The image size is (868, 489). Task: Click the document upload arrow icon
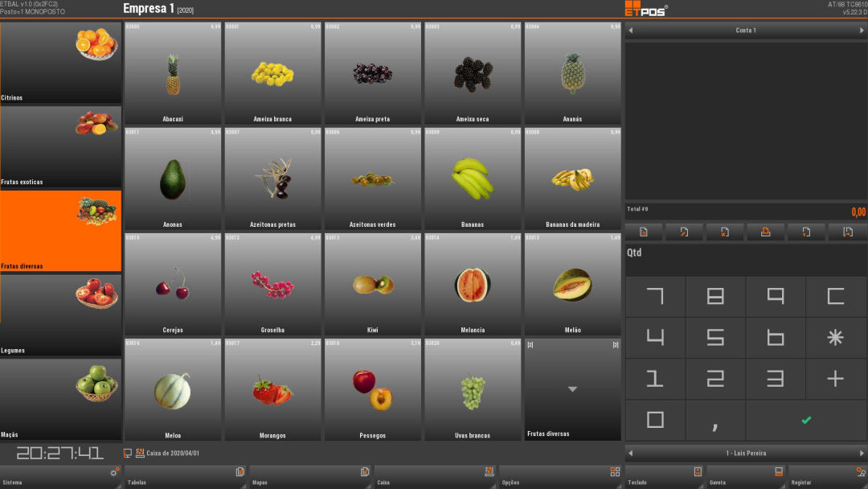(806, 232)
